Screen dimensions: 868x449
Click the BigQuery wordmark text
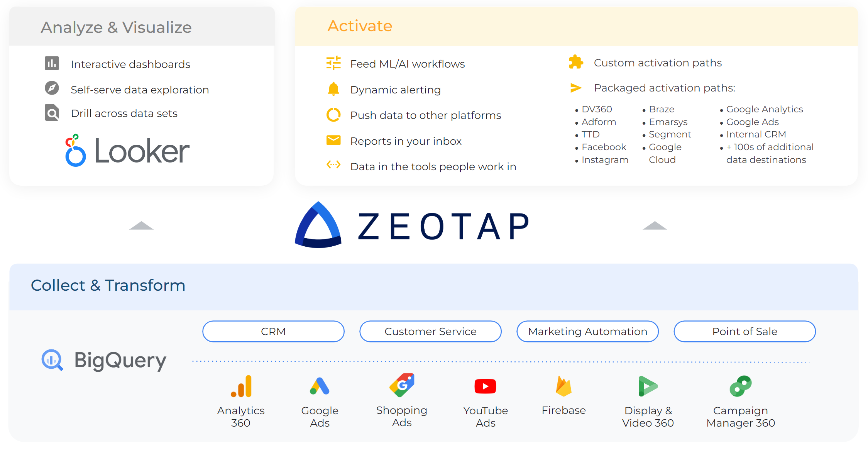pyautogui.click(x=120, y=361)
